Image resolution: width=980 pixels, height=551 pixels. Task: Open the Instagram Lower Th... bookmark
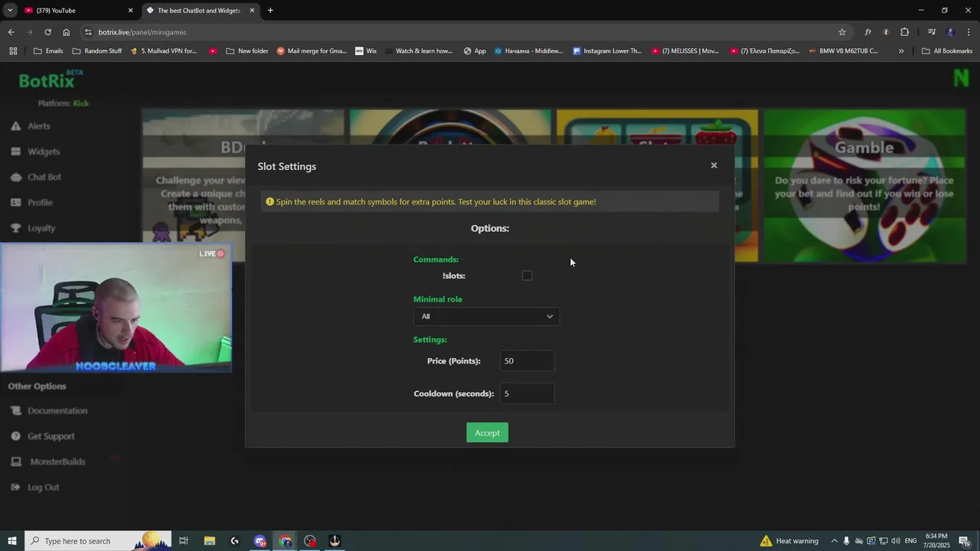click(607, 51)
